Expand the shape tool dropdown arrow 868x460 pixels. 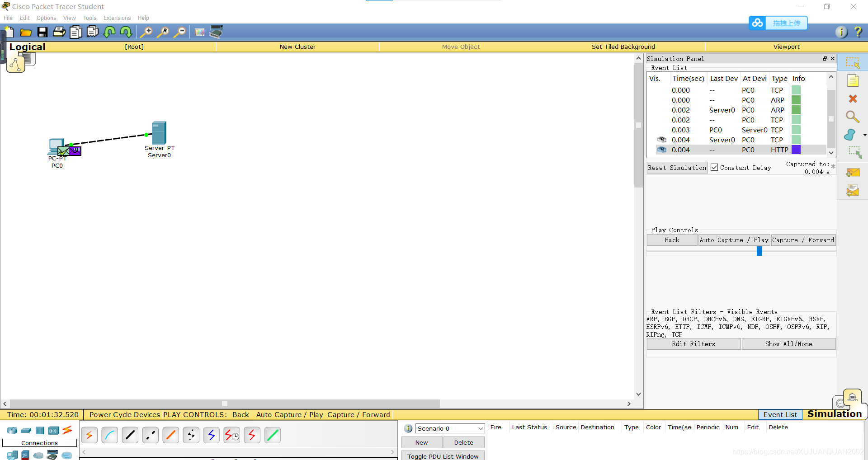[x=865, y=135]
